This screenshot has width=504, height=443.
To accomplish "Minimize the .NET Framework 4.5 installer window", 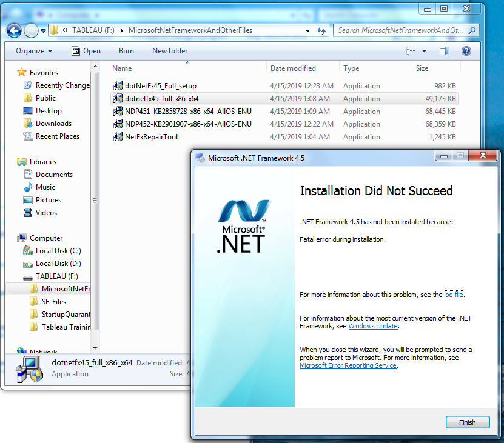I will click(444, 156).
